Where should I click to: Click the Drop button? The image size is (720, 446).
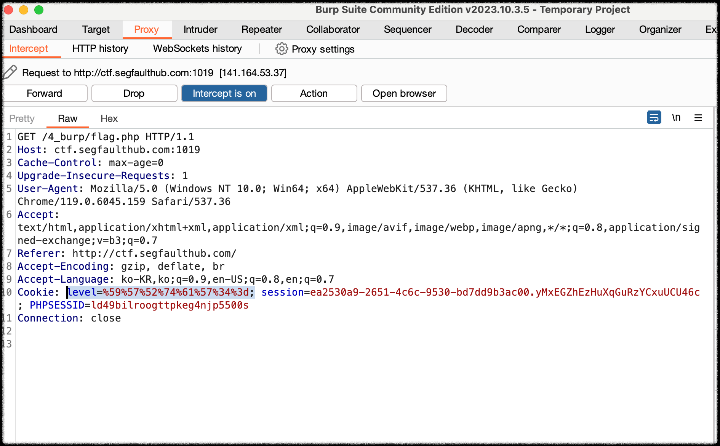134,93
